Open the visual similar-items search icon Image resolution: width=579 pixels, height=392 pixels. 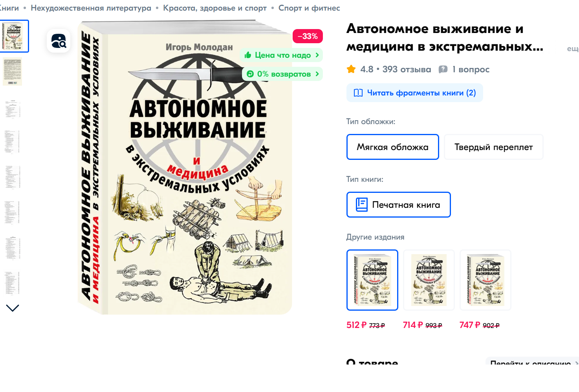click(59, 41)
